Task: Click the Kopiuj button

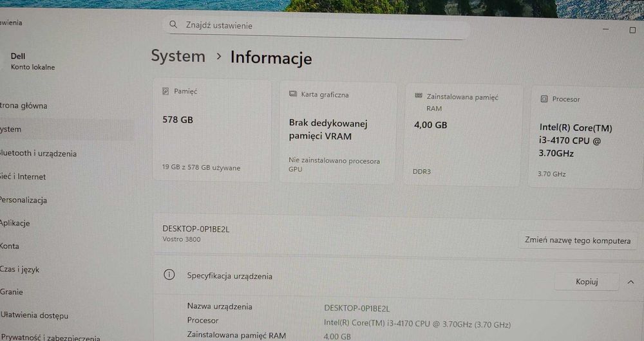Action: click(587, 282)
